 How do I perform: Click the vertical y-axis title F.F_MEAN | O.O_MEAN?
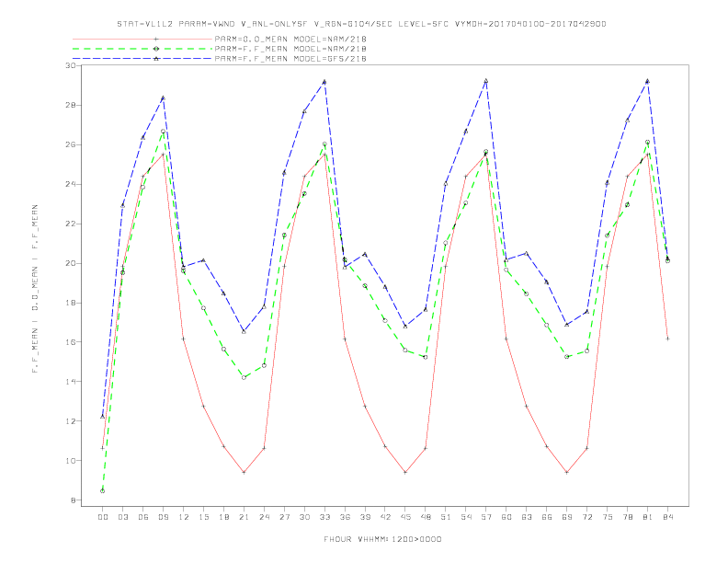(x=35, y=289)
